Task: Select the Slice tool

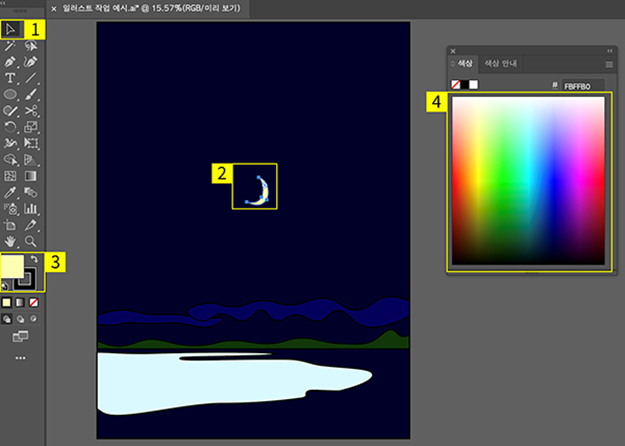Action: [31, 225]
